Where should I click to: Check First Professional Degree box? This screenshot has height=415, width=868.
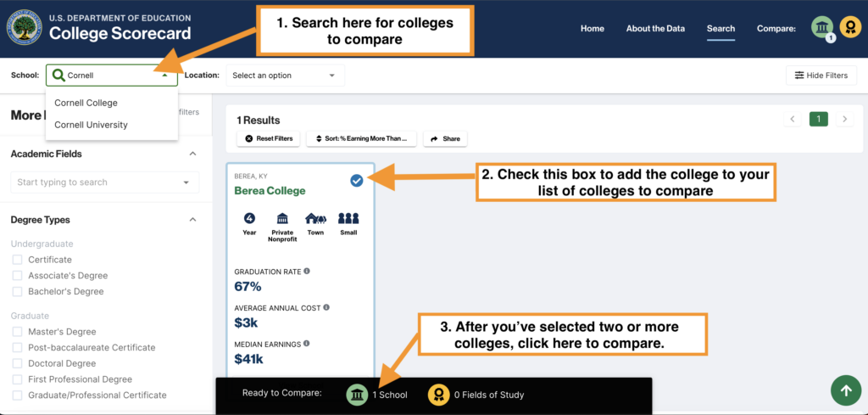[x=18, y=379]
